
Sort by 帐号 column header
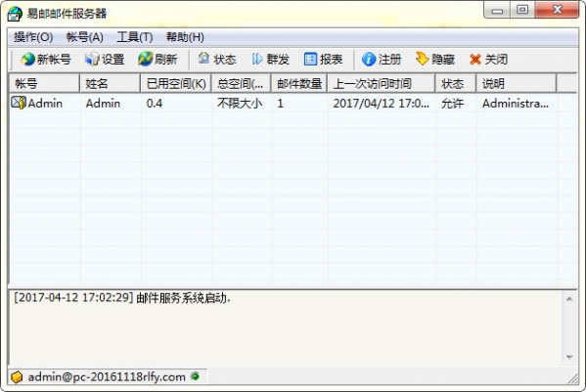[x=44, y=84]
